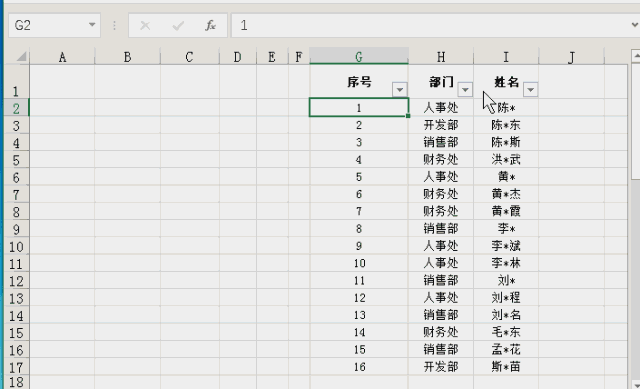Viewport: 640px width, 389px height.
Task: Select column D header
Action: (x=238, y=57)
